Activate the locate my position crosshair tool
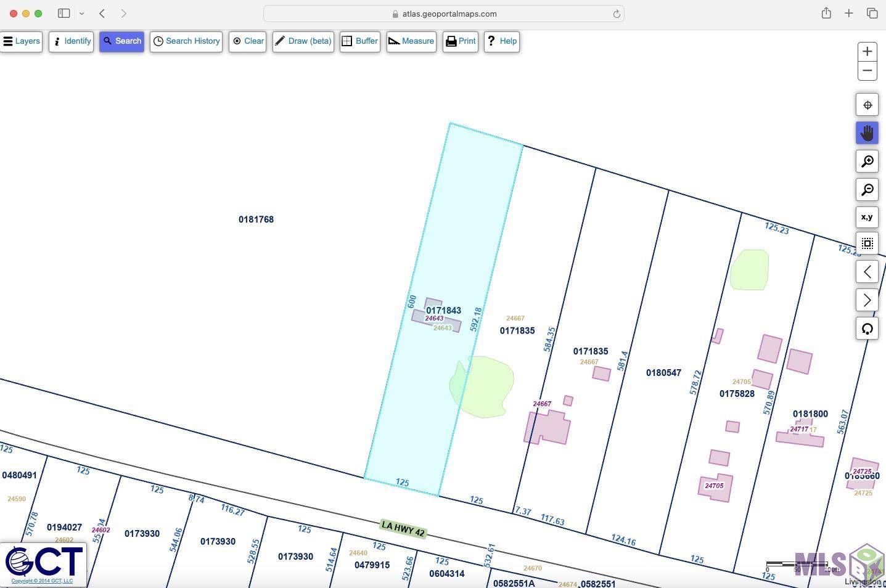The image size is (886, 588). click(867, 105)
